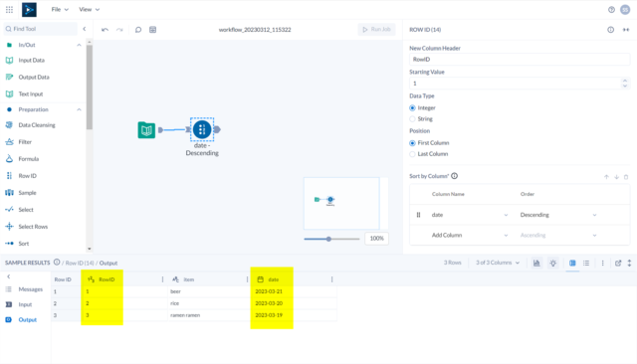Open the Add Column dropdown
This screenshot has height=364, width=637.
(x=469, y=235)
